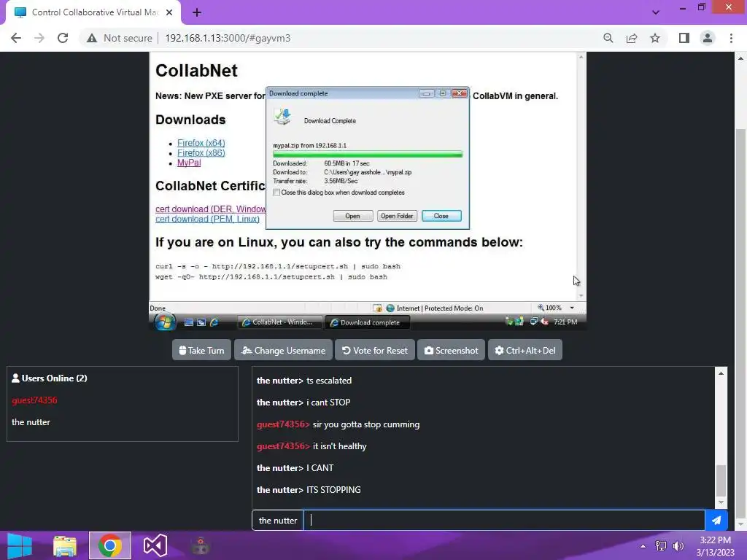Viewport: 747px width, 560px height.
Task: Click chat scrollbar up arrow
Action: tap(721, 373)
